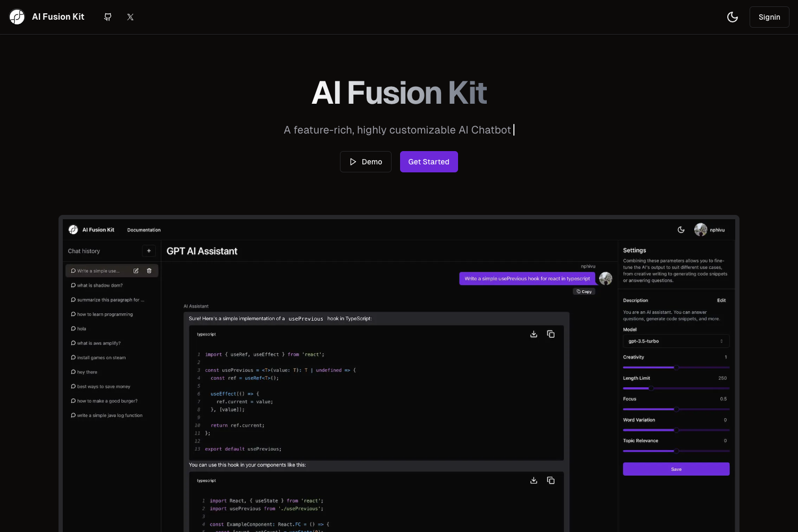The width and height of the screenshot is (798, 532).
Task: Adjust the Creativity slider handle
Action: [676, 367]
